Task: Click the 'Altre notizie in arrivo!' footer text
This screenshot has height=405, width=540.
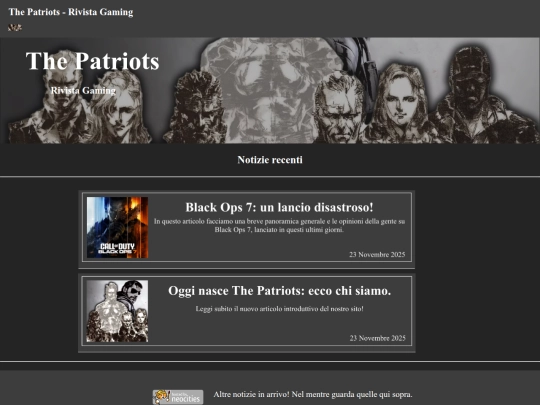Action: 313,394
